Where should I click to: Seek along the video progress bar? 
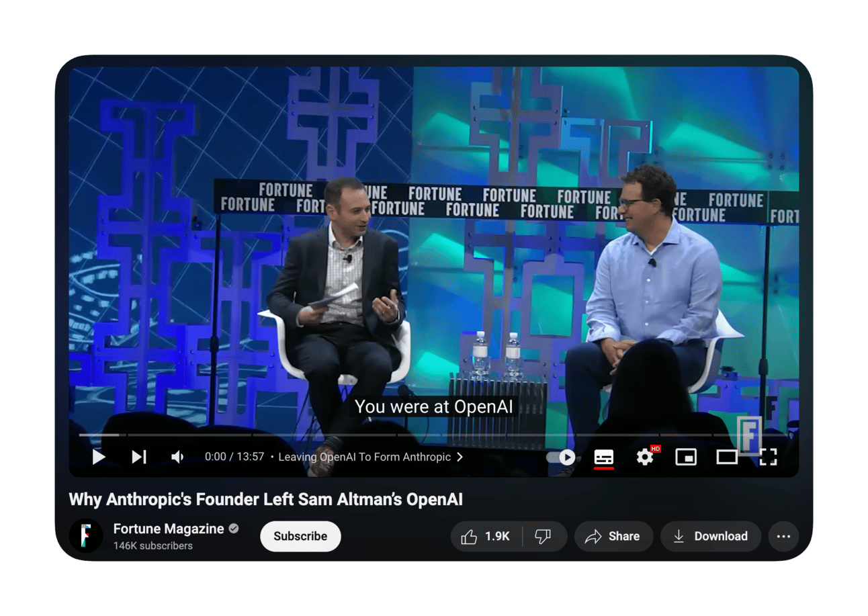[x=433, y=435]
